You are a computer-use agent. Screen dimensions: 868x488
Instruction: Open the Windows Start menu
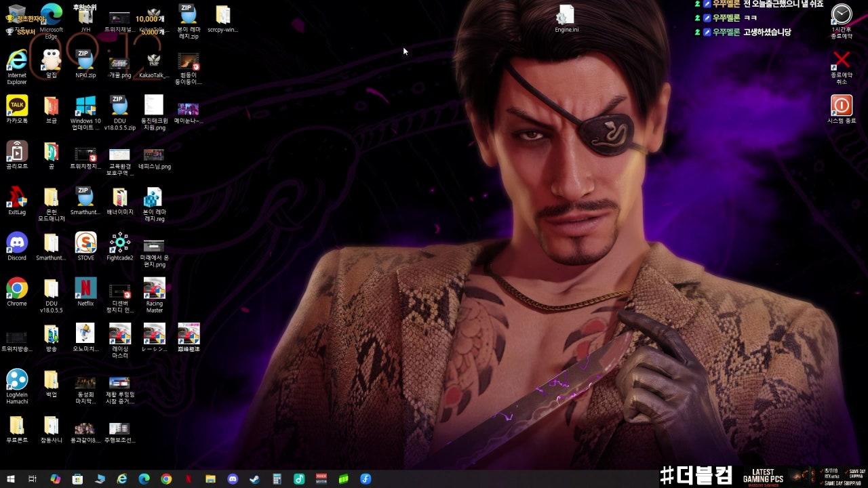point(11,479)
